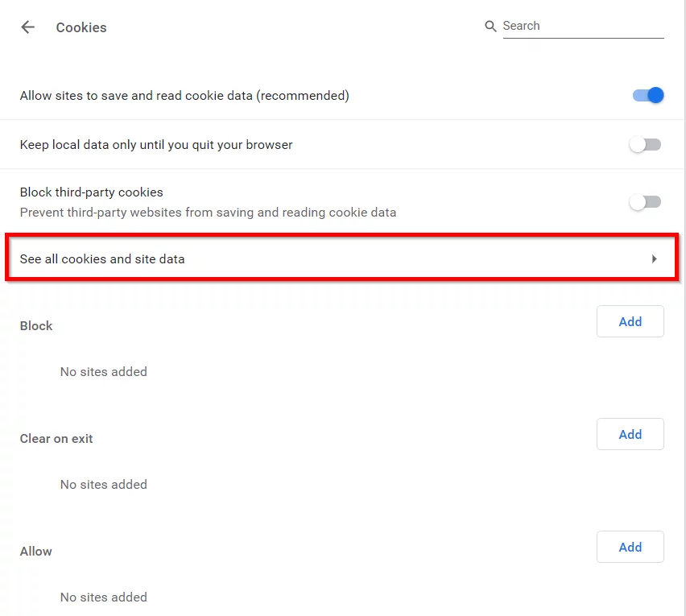Click the Allow sites to save label

pyautogui.click(x=184, y=96)
